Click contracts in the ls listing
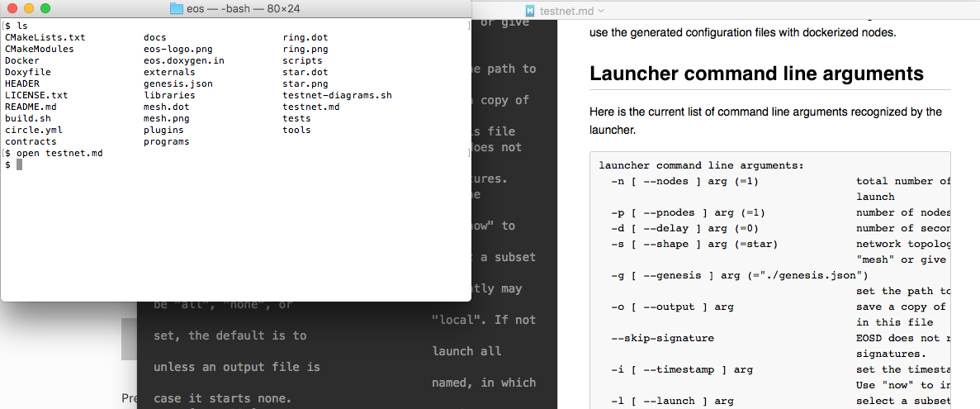980x409 pixels. (31, 141)
